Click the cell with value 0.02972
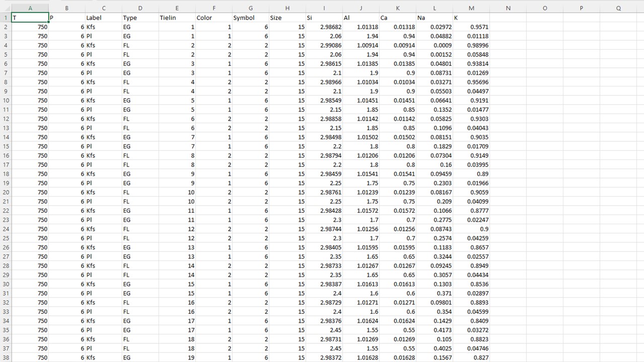This screenshot has width=644, height=362. point(434,27)
